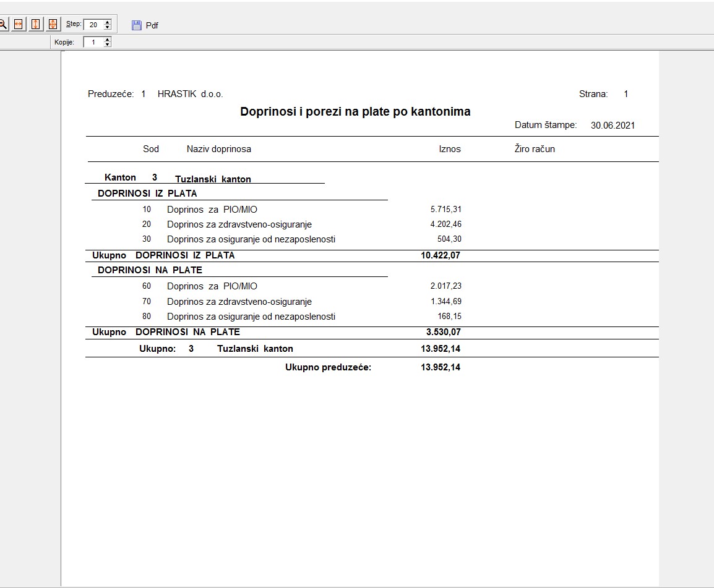Viewport: 714px width, 588px height.
Task: Click into the Step input field
Action: pyautogui.click(x=93, y=25)
